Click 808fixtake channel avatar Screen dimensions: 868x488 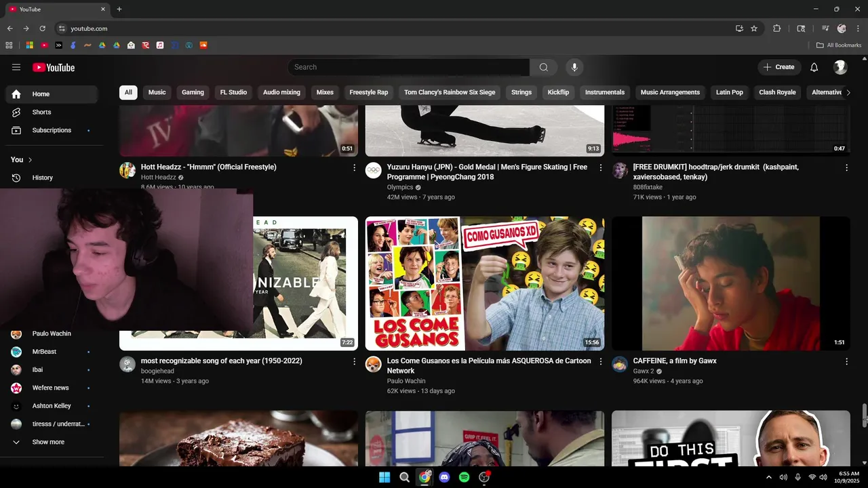click(620, 170)
